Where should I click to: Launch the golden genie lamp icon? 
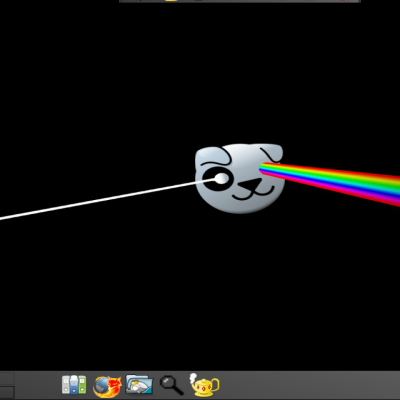point(204,385)
